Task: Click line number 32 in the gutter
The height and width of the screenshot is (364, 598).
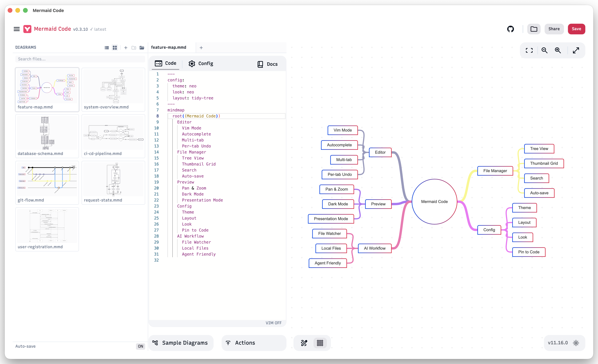Action: (x=156, y=260)
